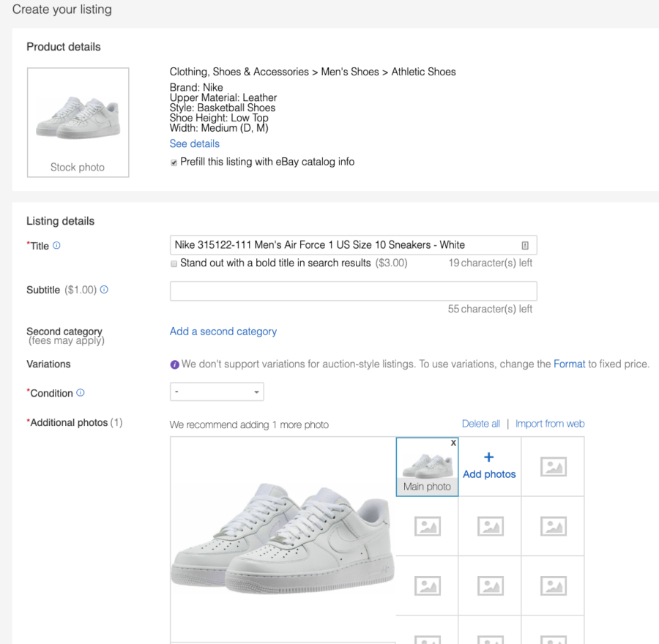Click Add a second category

(223, 331)
